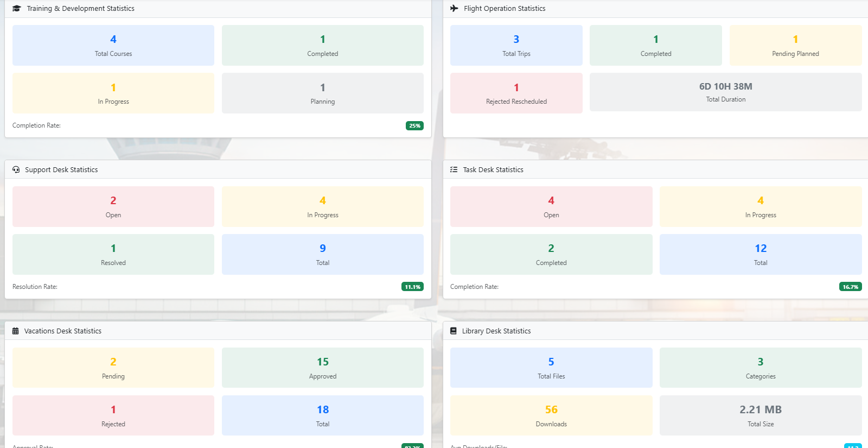Open the Support Desk Resolved card
Screen dimensions: 868x448
coord(113,255)
